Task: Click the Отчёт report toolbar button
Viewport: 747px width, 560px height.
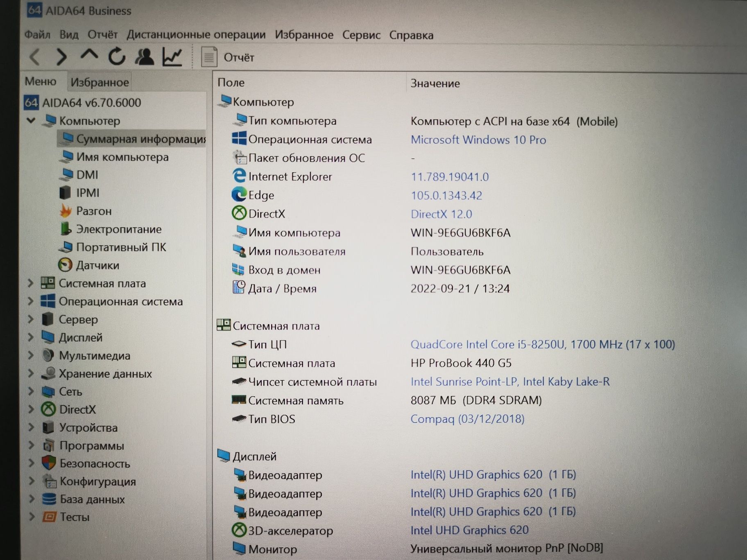Action: click(228, 57)
